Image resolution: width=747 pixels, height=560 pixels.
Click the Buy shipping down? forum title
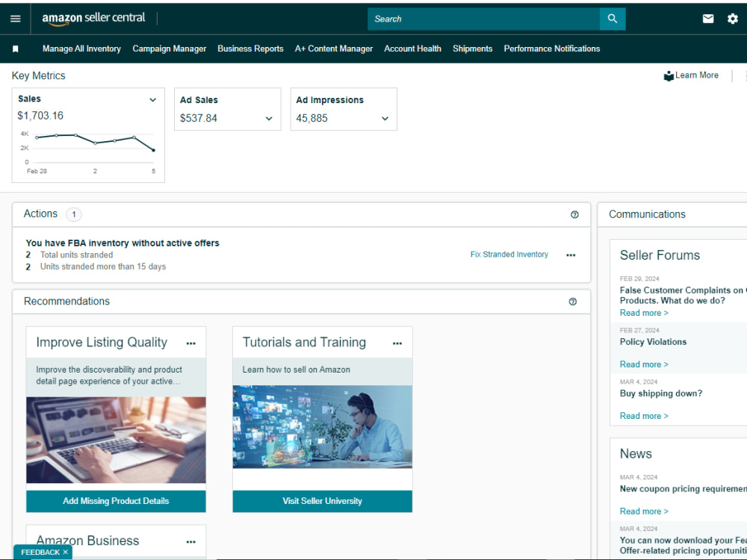point(661,393)
